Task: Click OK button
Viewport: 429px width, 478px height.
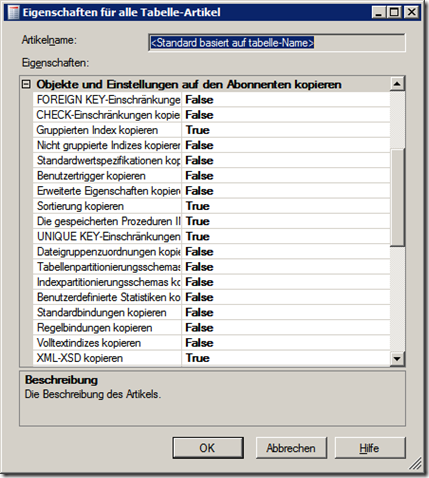Action: 208,448
